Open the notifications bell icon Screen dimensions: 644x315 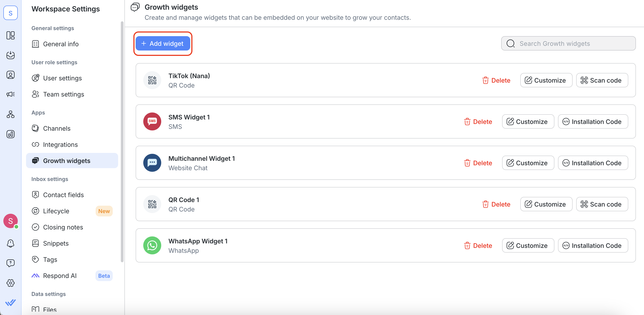[x=11, y=243]
